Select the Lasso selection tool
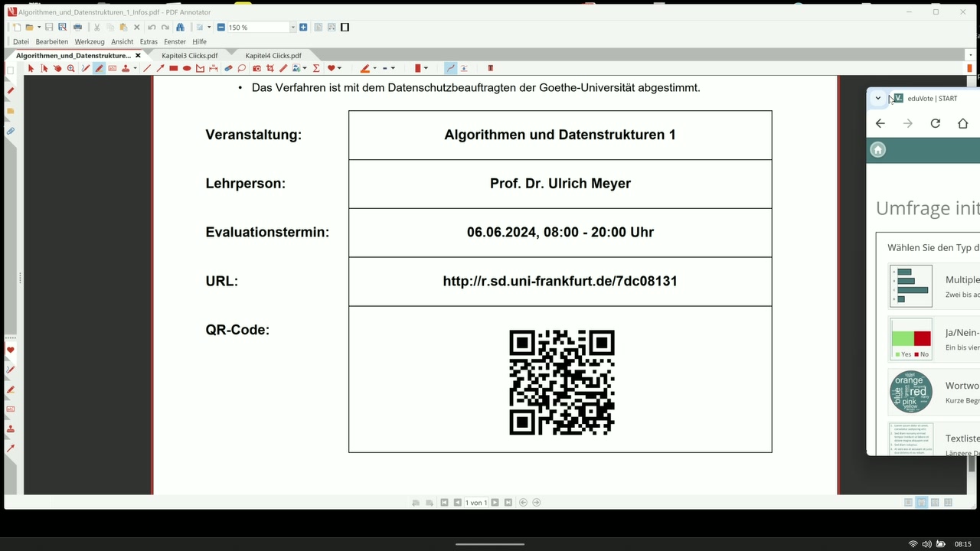Viewport: 980px width, 551px height. tap(242, 68)
